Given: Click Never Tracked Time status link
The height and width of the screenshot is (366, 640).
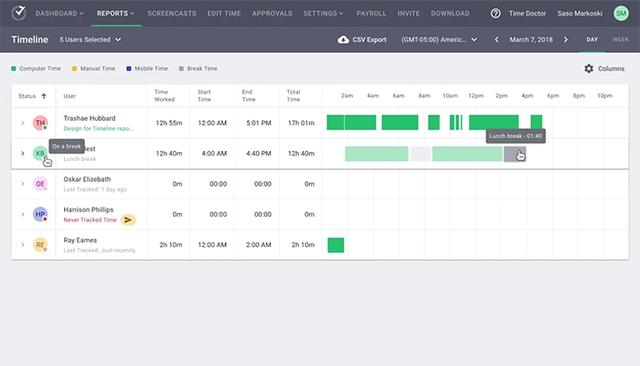Looking at the screenshot, I should (90, 220).
